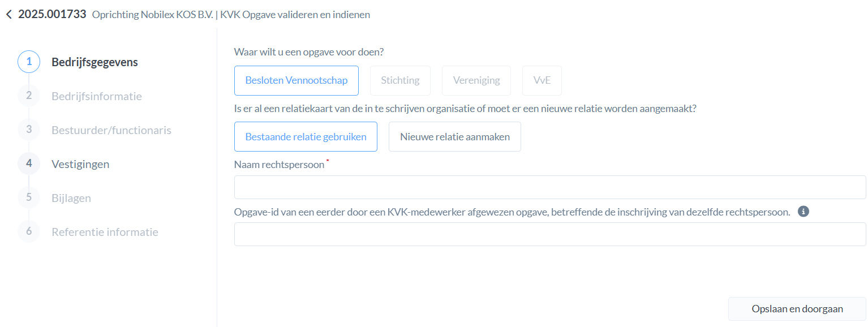Click step 6 circle icon
The height and width of the screenshot is (327, 868).
click(29, 232)
